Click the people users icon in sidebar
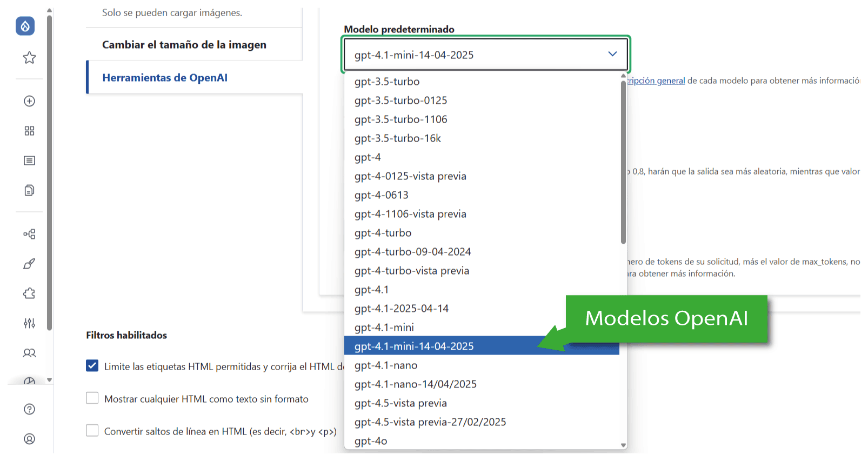This screenshot has width=868, height=461. 29,353
